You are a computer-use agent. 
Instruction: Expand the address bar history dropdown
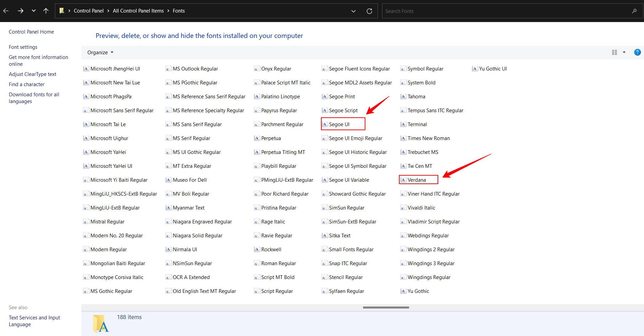tap(354, 11)
